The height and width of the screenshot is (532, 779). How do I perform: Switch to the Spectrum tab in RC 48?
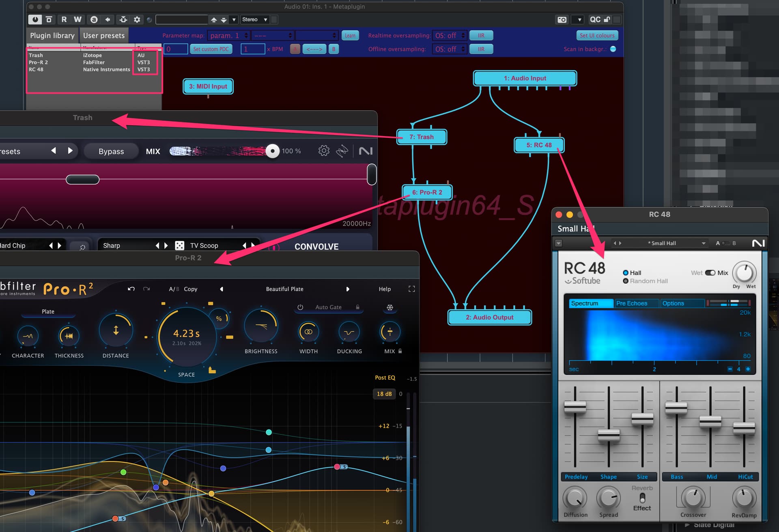590,303
